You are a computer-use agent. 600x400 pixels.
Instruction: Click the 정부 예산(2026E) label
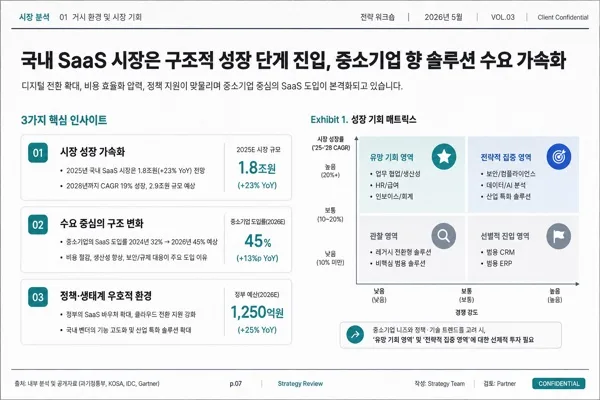coord(257,294)
